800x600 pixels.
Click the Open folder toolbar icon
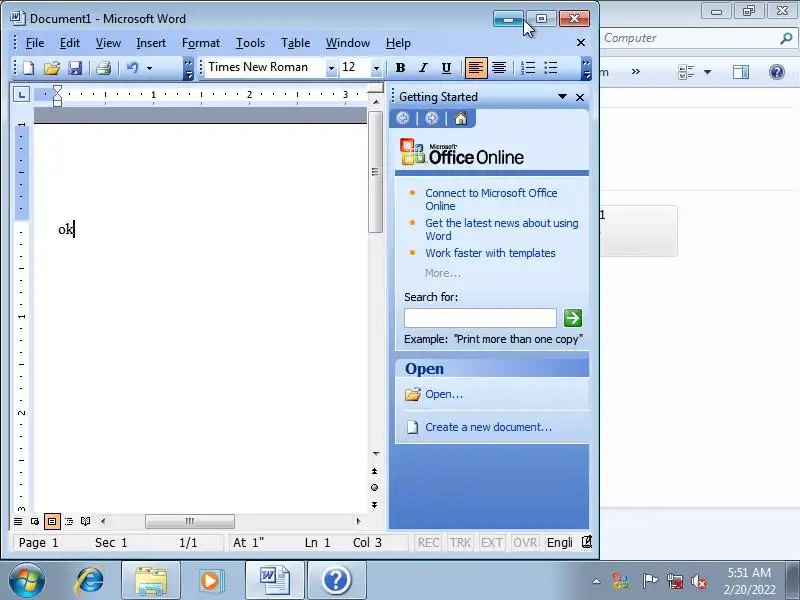(52, 68)
